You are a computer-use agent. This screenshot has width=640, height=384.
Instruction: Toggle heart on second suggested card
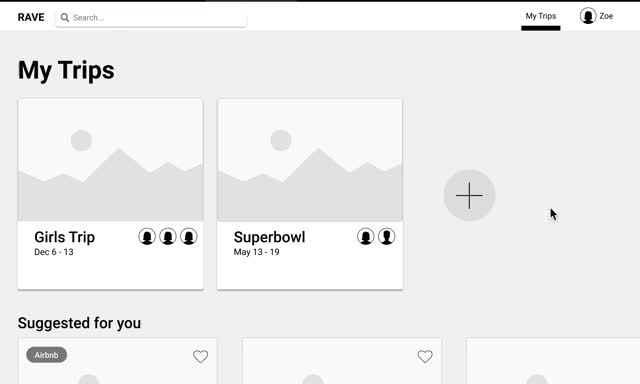point(425,356)
